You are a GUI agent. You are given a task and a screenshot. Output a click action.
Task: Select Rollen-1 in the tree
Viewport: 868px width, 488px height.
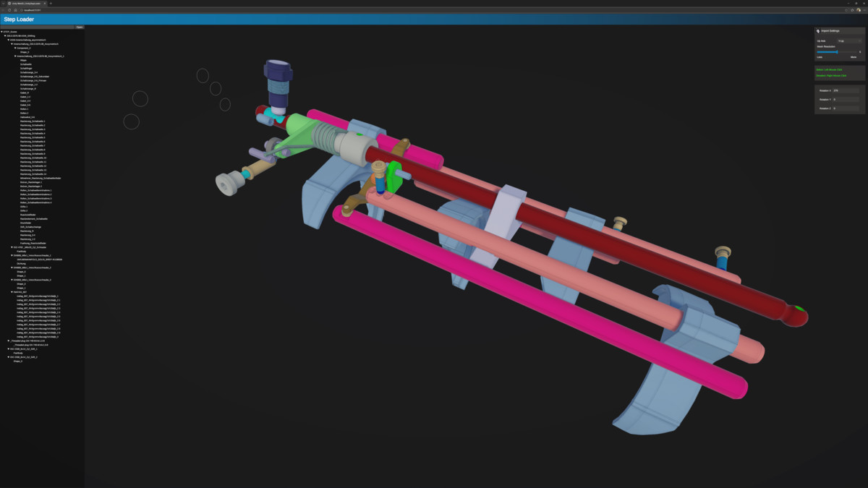click(x=25, y=109)
